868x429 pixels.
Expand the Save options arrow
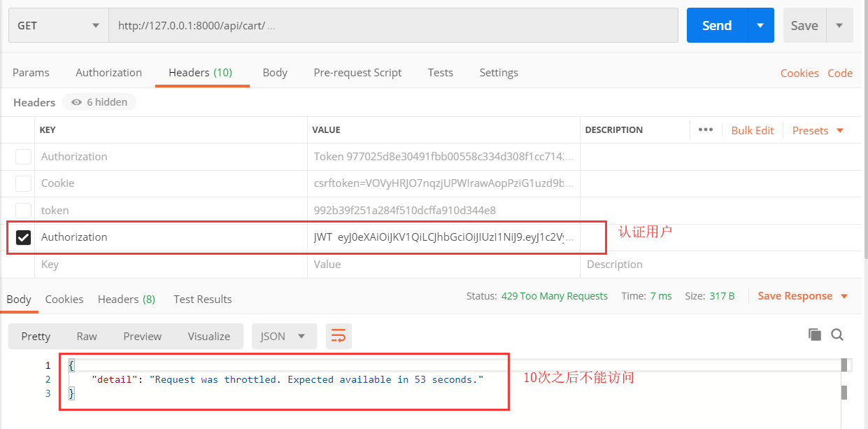(x=839, y=25)
